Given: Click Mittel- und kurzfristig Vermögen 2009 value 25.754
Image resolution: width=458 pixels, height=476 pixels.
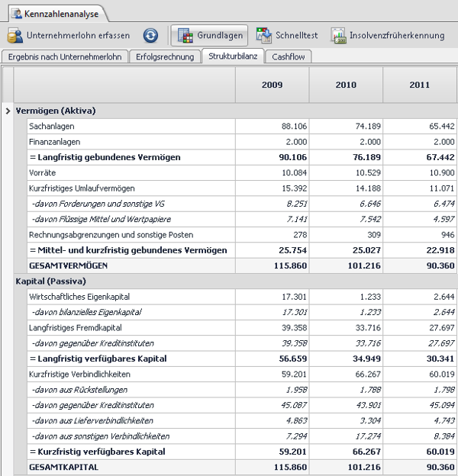Looking at the screenshot, I should (293, 250).
